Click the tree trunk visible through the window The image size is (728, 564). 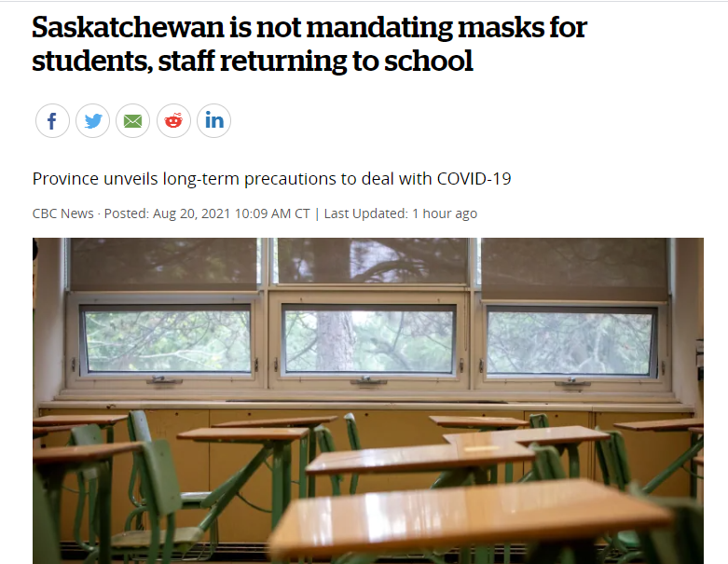(336, 340)
